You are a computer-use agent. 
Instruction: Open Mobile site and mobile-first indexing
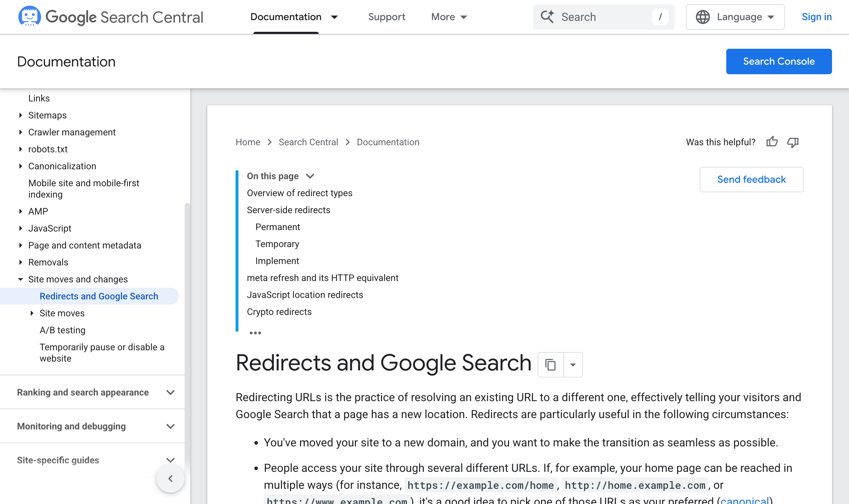84,189
